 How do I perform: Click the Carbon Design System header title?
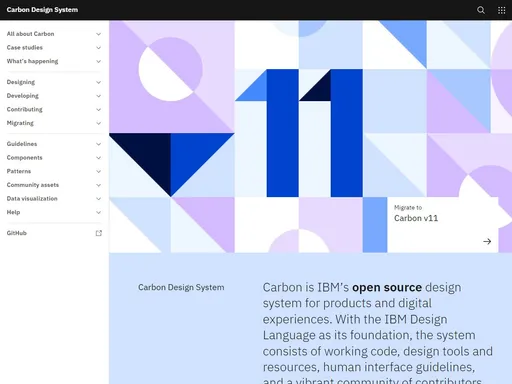pos(42,10)
